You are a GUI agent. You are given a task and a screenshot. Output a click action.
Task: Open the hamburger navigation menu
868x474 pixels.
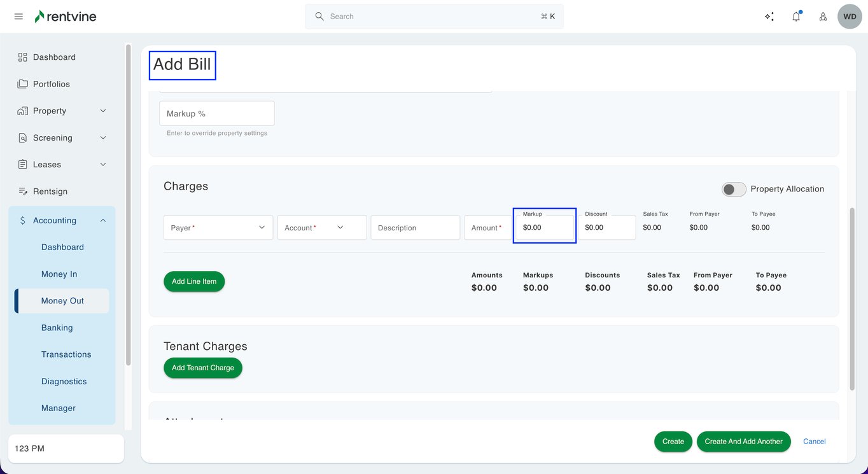point(18,17)
